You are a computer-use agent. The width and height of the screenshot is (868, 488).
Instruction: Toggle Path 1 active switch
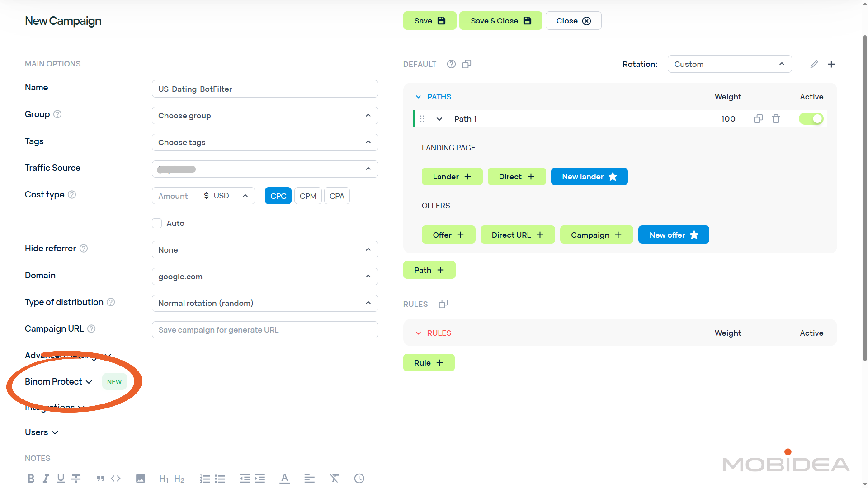point(811,119)
